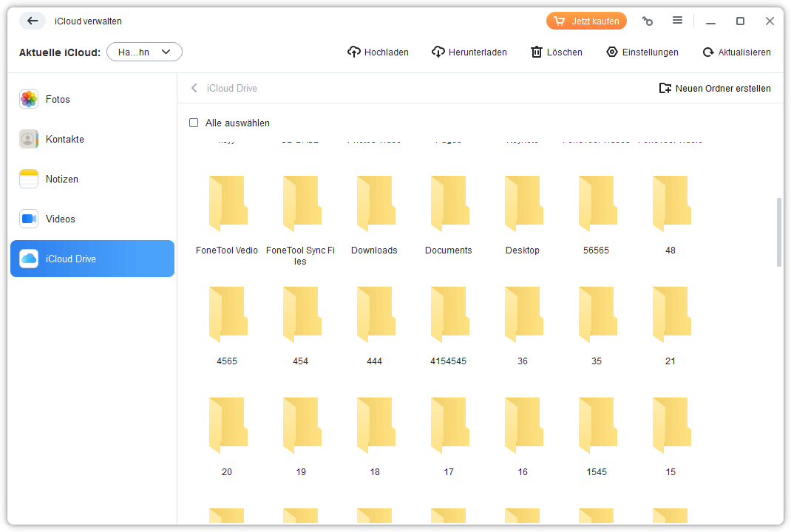The width and height of the screenshot is (791, 532).
Task: Refresh the list with the Aktualisieren icon
Action: tap(708, 52)
